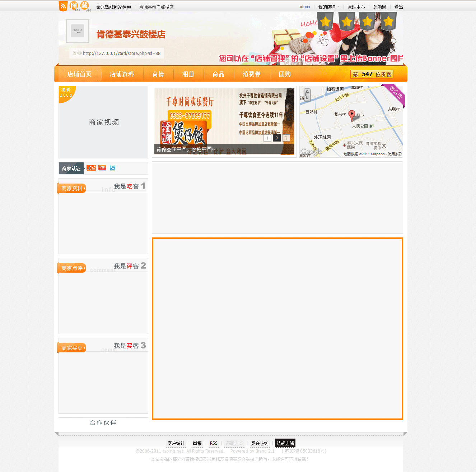Open the 店铺首页 tab

coord(79,74)
